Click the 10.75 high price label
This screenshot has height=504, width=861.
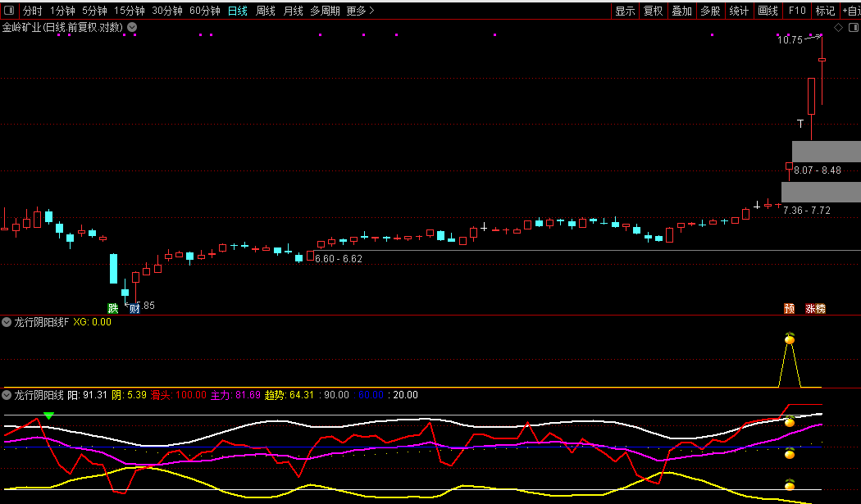790,39
